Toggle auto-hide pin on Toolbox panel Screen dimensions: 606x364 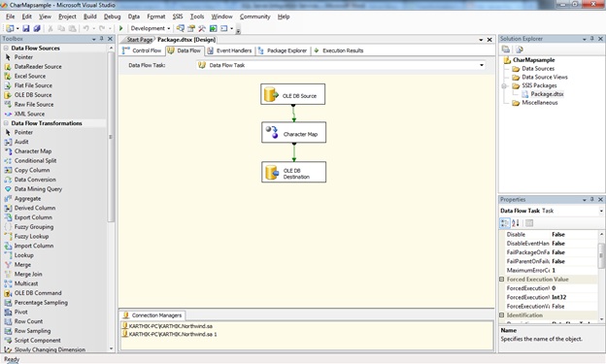pyautogui.click(x=102, y=39)
